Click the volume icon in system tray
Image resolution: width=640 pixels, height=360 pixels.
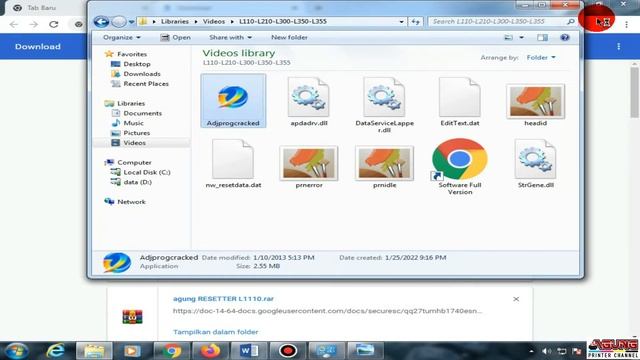pos(546,351)
